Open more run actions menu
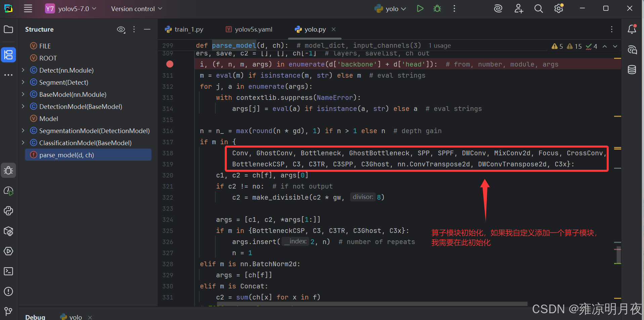The width and height of the screenshot is (644, 320). pos(454,9)
